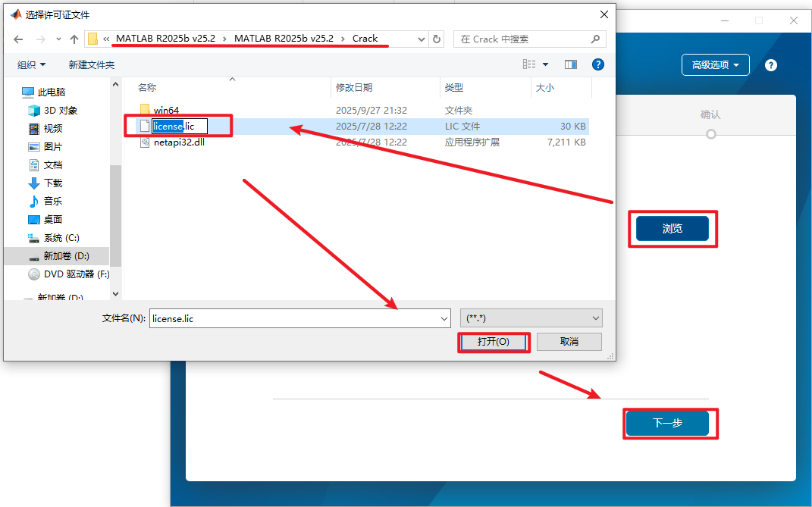The height and width of the screenshot is (507, 812).
Task: Click the 取消 button
Action: pyautogui.click(x=569, y=342)
